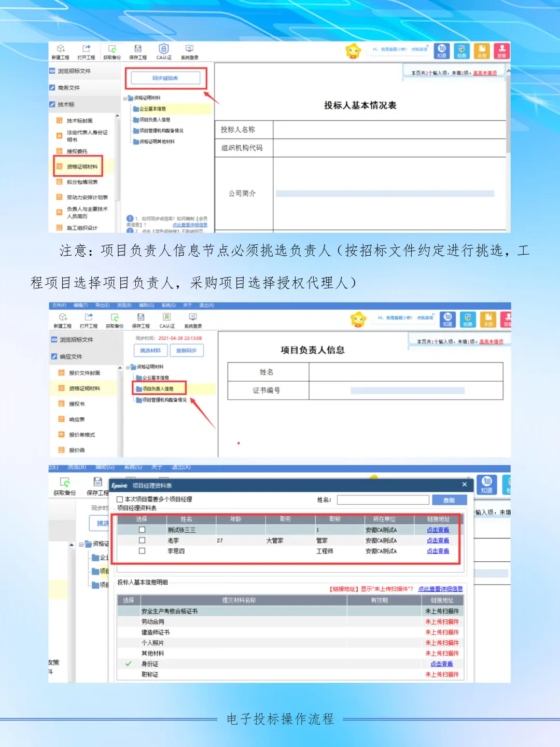Open the 检测 shield icon
Viewport: 560px width, 747px height.
pos(463,50)
